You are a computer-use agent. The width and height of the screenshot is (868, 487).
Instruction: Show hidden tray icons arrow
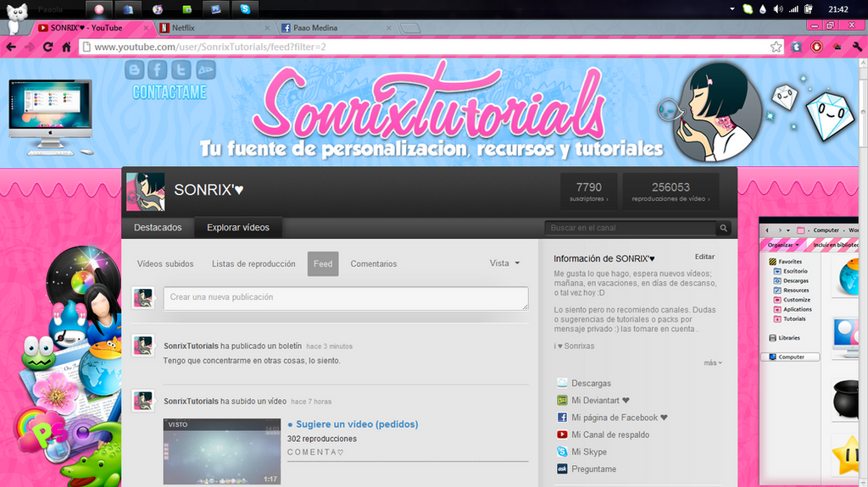point(732,8)
